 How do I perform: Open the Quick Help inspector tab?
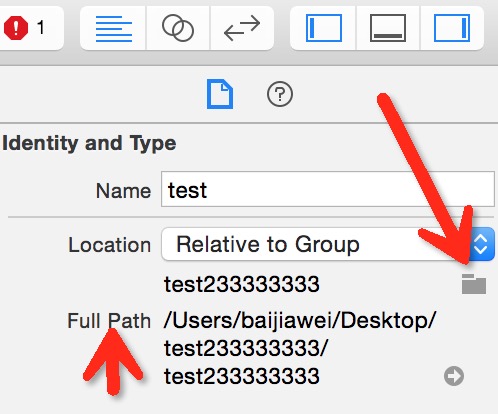pyautogui.click(x=280, y=94)
